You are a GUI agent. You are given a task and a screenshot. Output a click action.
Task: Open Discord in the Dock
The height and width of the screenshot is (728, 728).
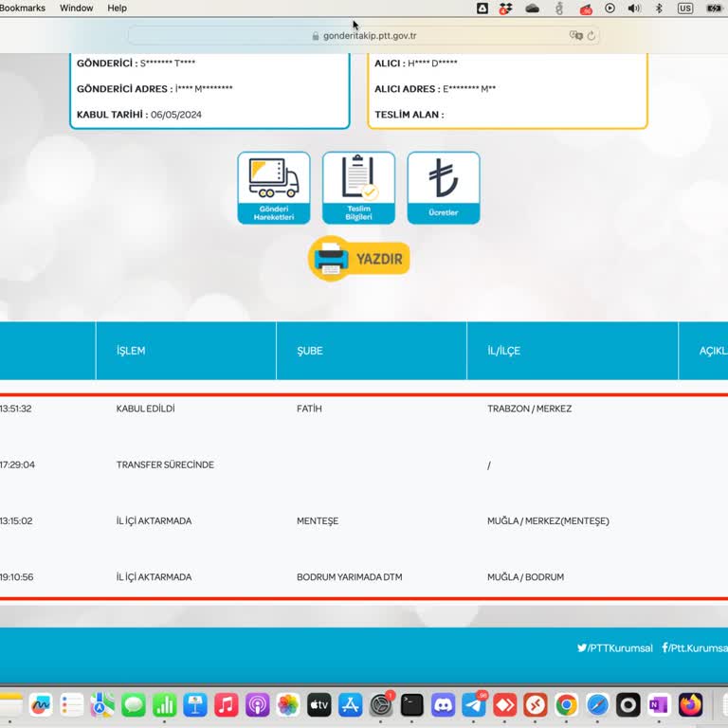coord(443,705)
